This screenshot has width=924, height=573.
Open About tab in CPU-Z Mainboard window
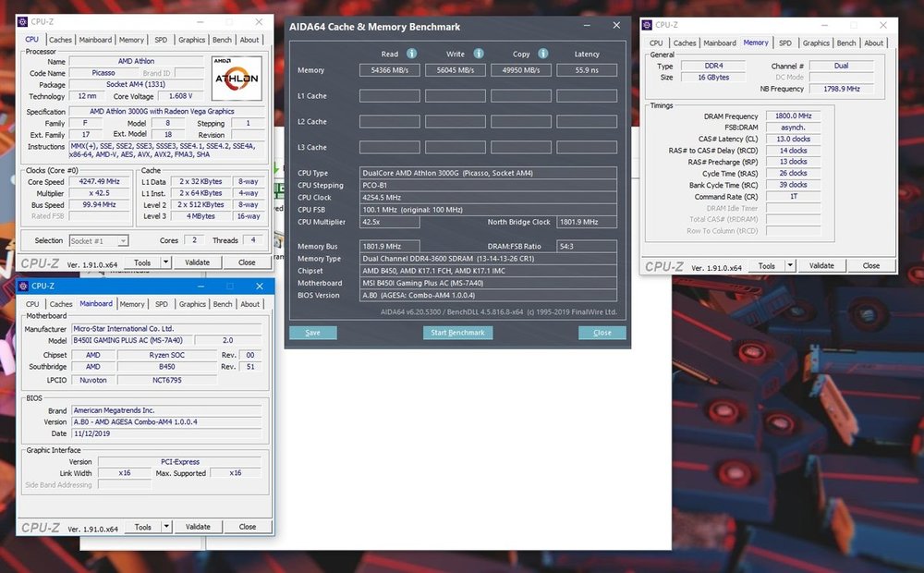pyautogui.click(x=249, y=304)
